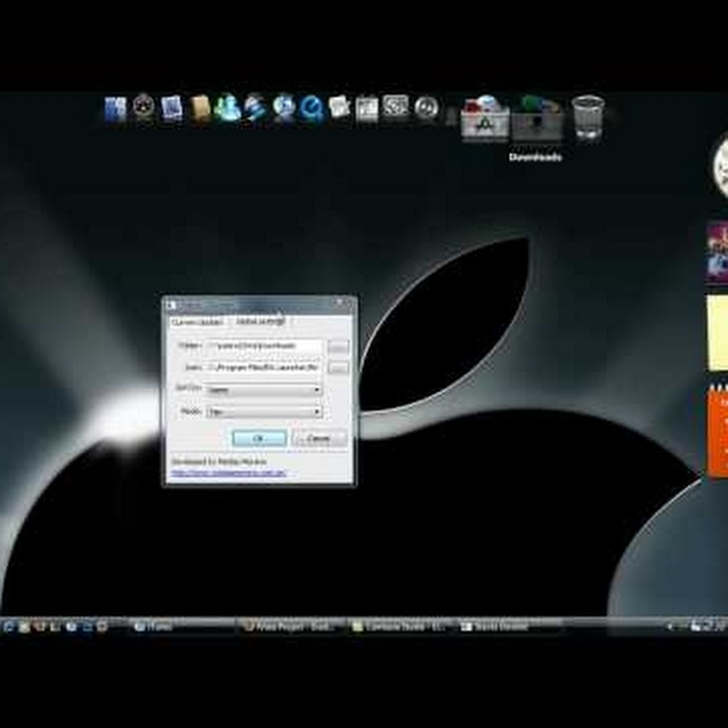This screenshot has width=728, height=728.
Task: Open the Trash bin in dock
Action: tap(587, 117)
